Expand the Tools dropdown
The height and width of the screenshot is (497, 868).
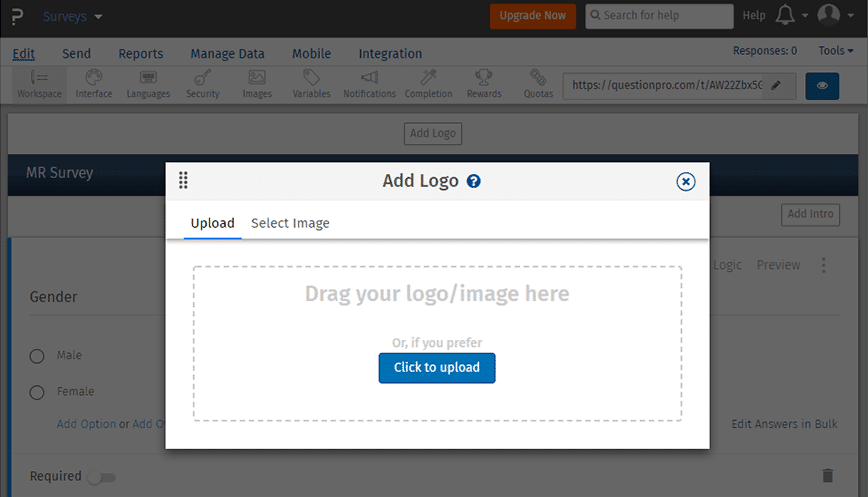836,51
